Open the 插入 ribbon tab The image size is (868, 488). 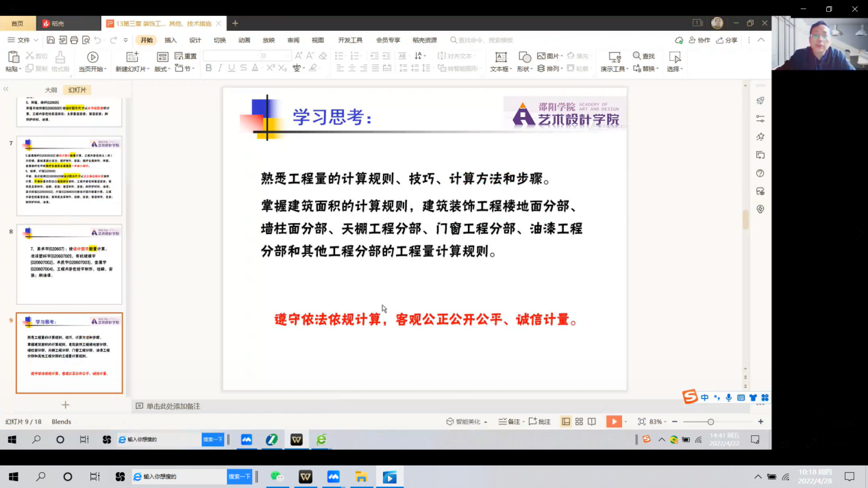pos(171,40)
